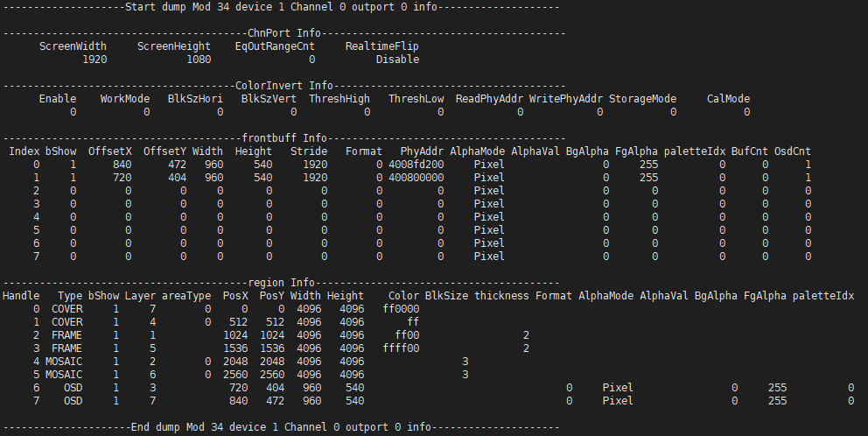Select the WorkMode column header
Image resolution: width=868 pixels, height=436 pixels.
125,99
